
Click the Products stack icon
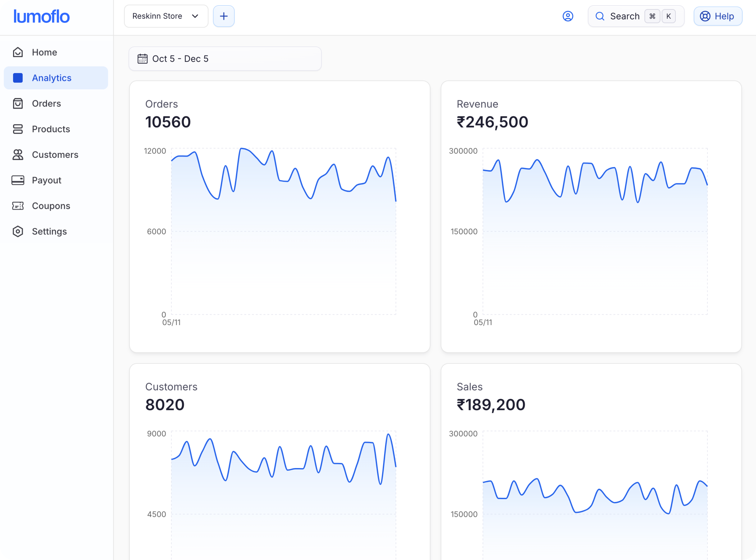pyautogui.click(x=18, y=129)
